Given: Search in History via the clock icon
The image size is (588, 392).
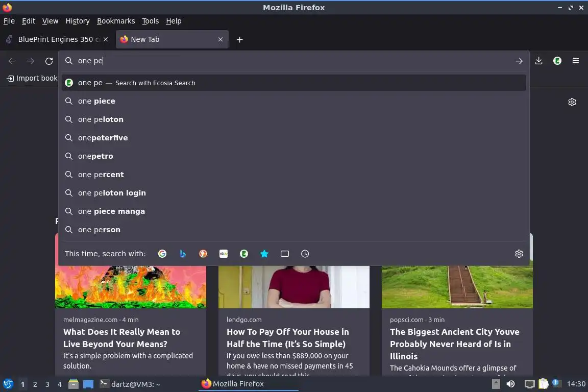Looking at the screenshot, I should 305,254.
